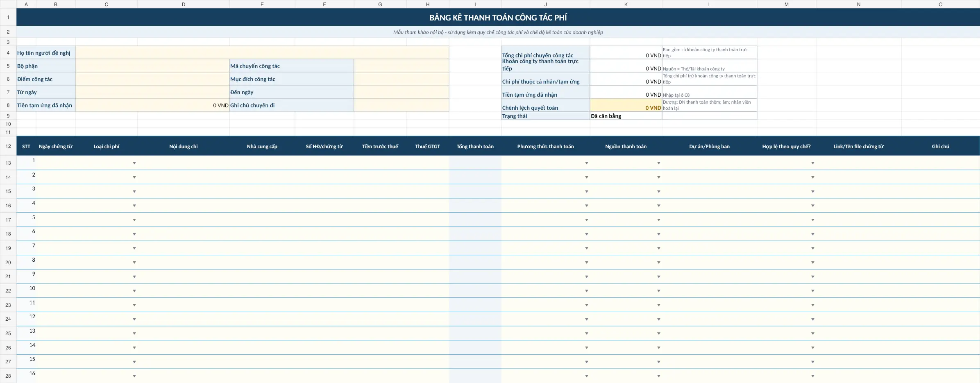This screenshot has width=980, height=383.
Task: Click the Loại chi phí header cell
Action: click(107, 146)
